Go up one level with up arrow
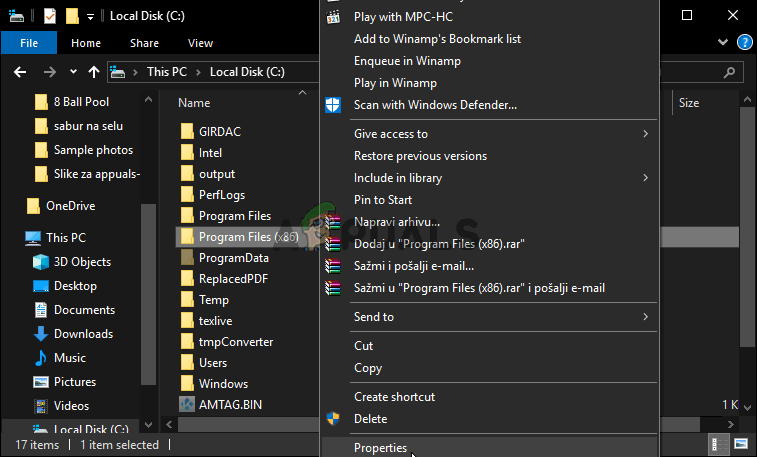757x457 pixels. point(94,72)
